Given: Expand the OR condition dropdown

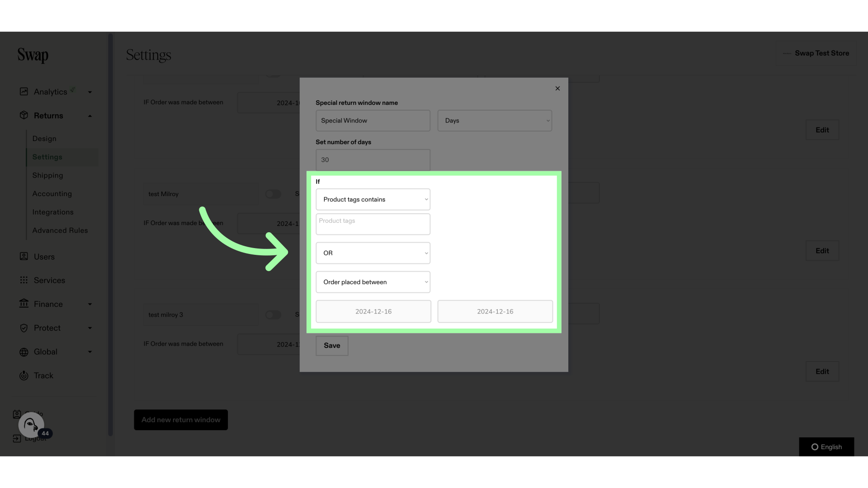Looking at the screenshot, I should tap(373, 253).
